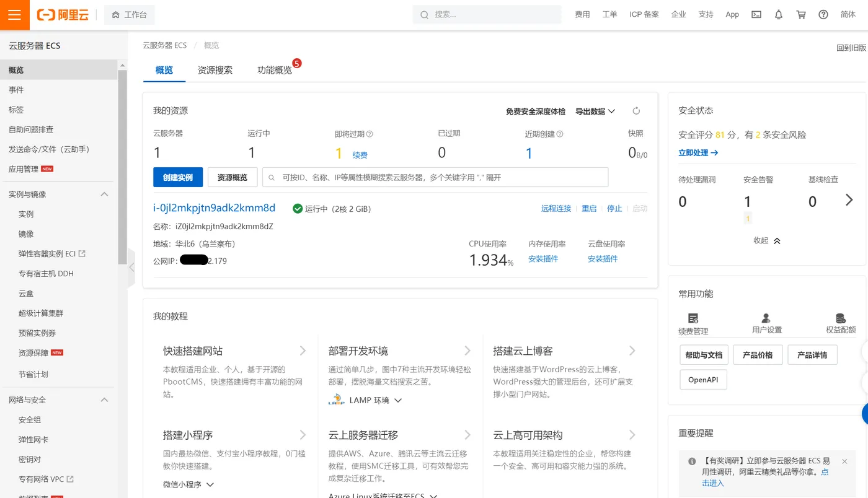Viewport: 868px width, 498px height.
Task: Select 实例 in the sidebar
Action: 26,214
